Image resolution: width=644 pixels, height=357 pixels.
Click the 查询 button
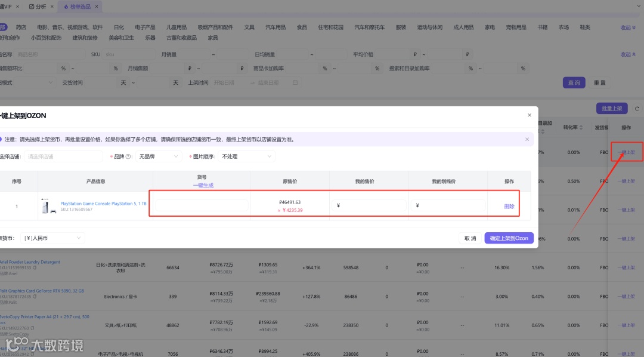tap(574, 82)
